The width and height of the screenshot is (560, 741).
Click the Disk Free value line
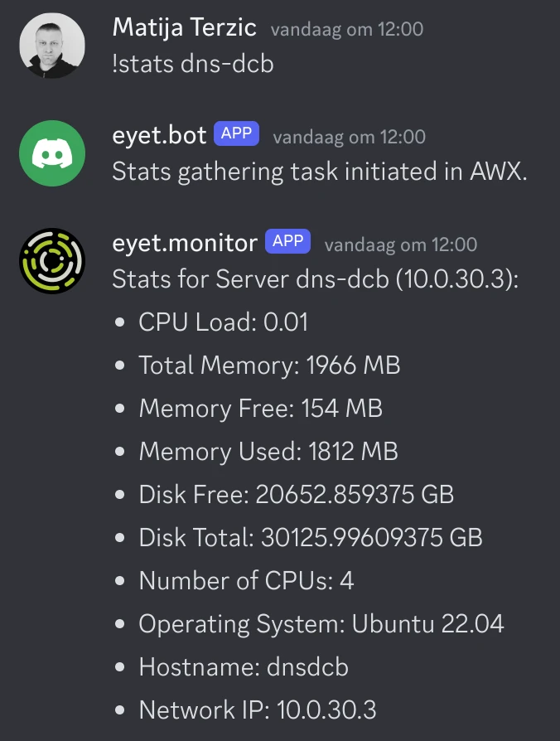tap(296, 494)
